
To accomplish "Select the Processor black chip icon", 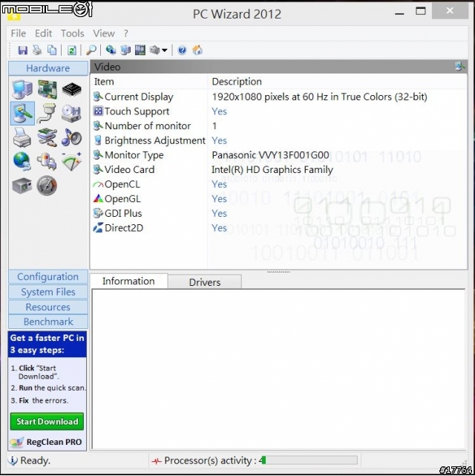I will 71,89.
